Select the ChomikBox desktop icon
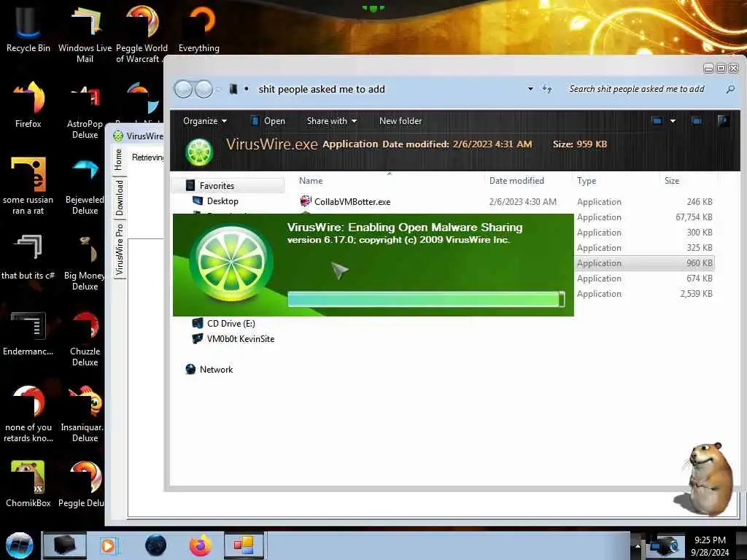This screenshot has height=560, width=747. (28, 484)
